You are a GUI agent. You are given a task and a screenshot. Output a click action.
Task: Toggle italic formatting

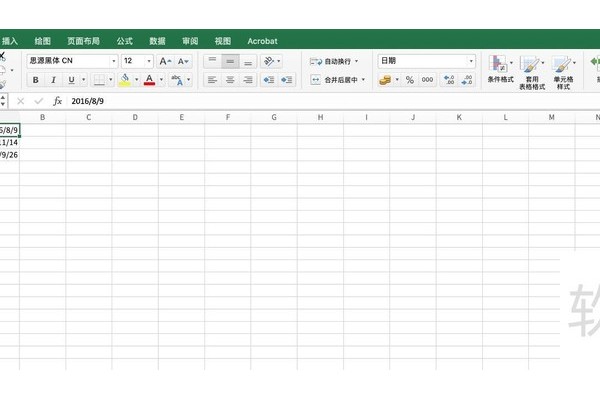(x=54, y=80)
